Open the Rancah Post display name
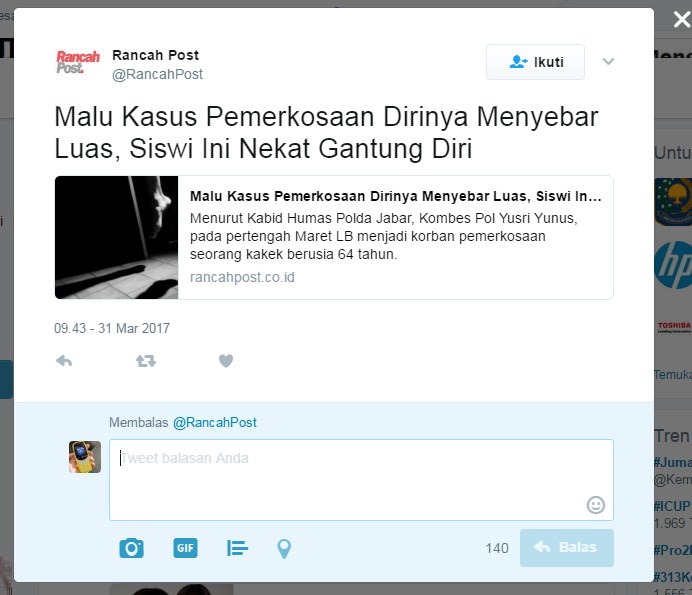 coord(155,55)
